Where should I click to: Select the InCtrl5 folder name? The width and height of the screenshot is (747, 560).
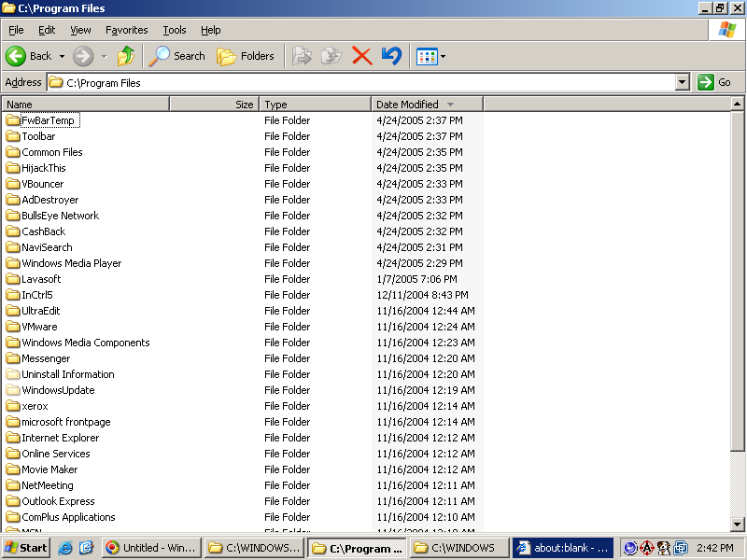pyautogui.click(x=37, y=295)
